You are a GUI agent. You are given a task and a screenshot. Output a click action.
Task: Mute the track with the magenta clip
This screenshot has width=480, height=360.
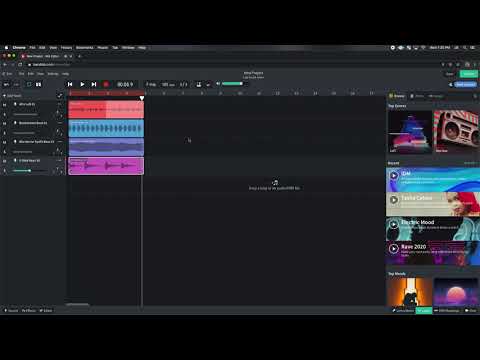click(x=4, y=161)
